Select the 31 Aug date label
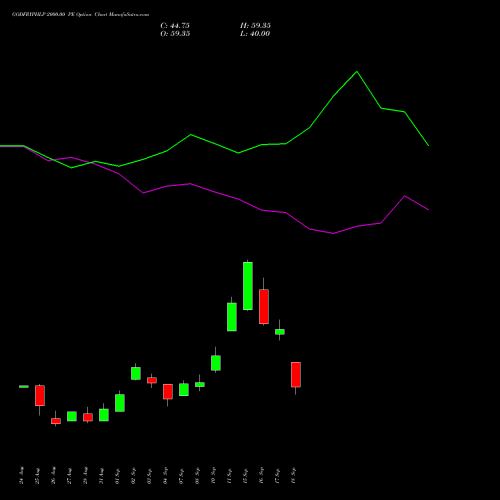The width and height of the screenshot is (500, 500). click(102, 476)
